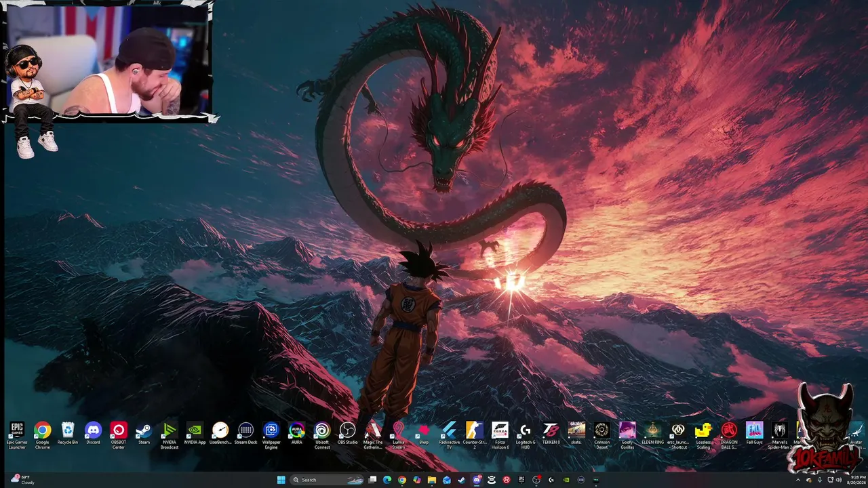
Task: Open the Windows Start menu
Action: (x=281, y=480)
